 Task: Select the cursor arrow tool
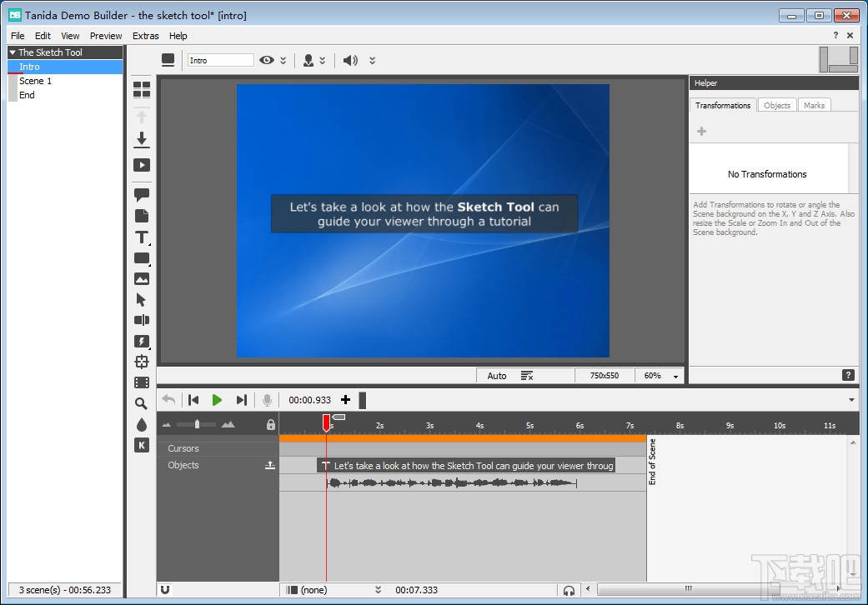point(141,300)
